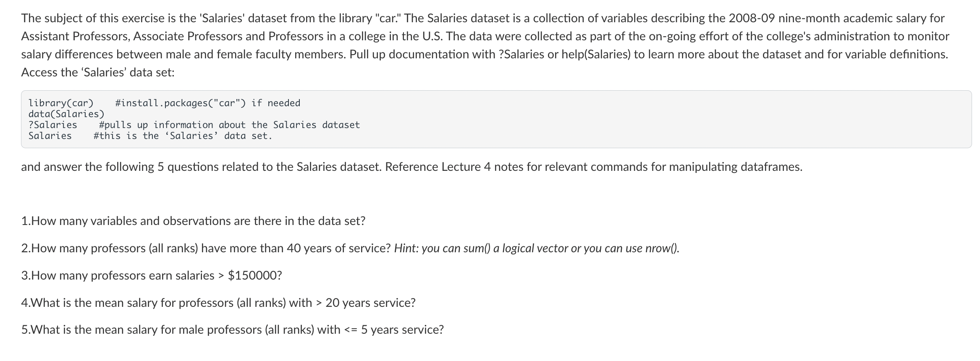Click the italic hint about sum() and nrow()
Image resolution: width=980 pixels, height=361 pixels.
[537, 248]
